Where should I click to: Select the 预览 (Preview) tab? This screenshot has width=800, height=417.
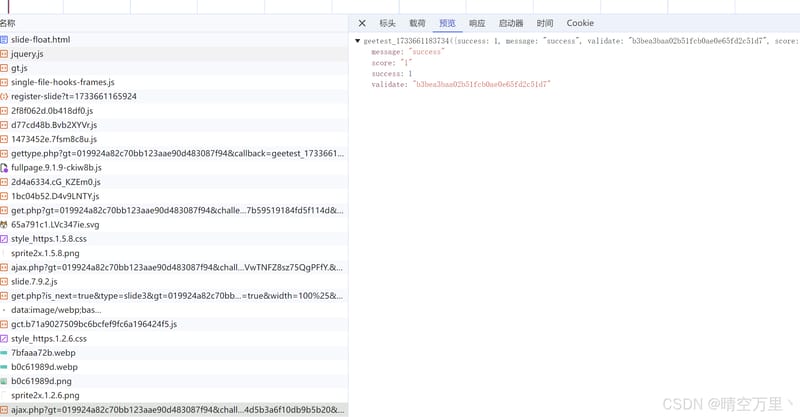(x=447, y=23)
